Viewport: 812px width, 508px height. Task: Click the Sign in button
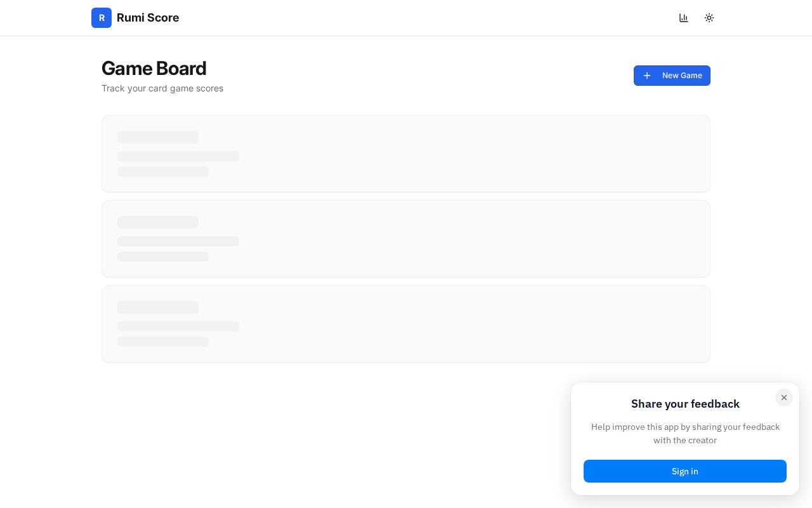pos(685,471)
